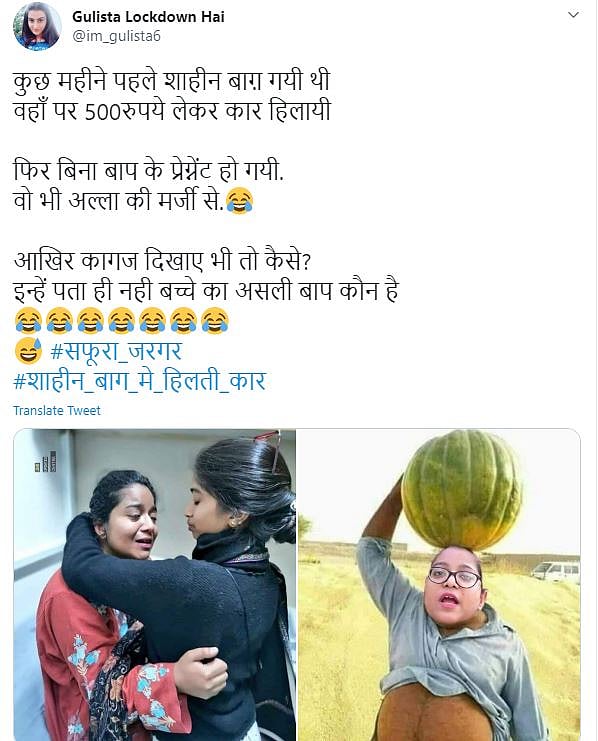The image size is (598, 741).
Task: Click the sweat-smile emoji before hashtag
Action: pos(28,351)
